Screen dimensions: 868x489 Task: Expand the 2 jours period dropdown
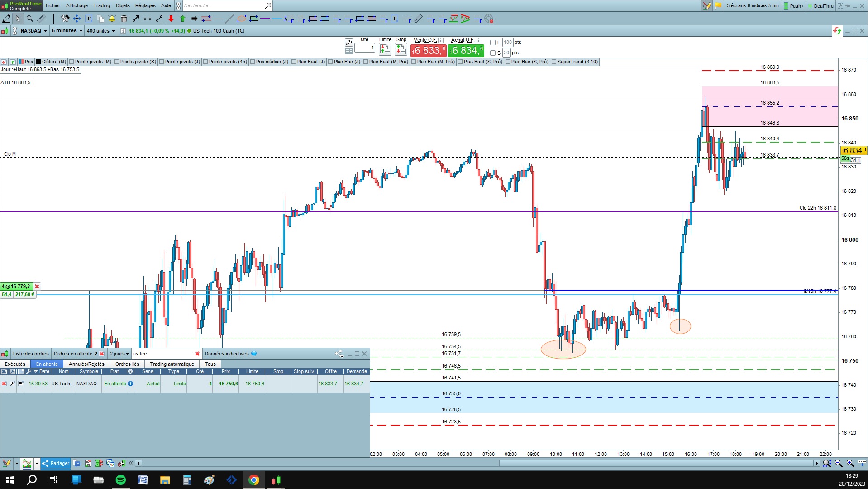(x=119, y=354)
